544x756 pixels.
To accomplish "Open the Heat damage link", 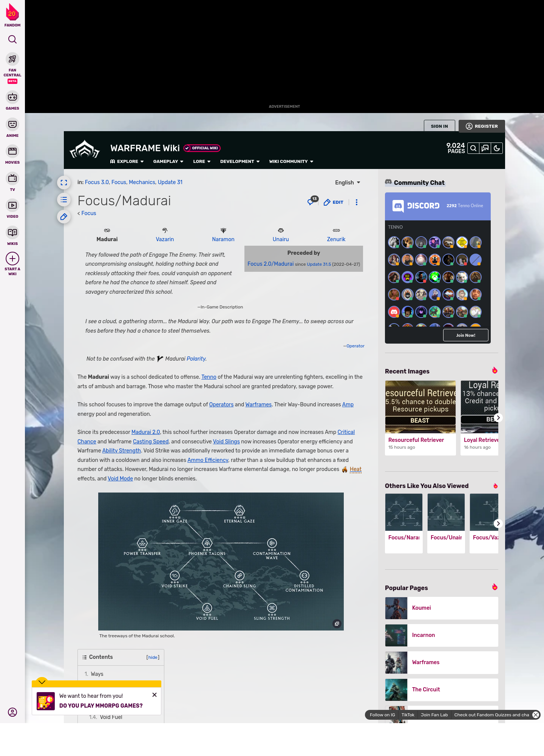I will [355, 469].
